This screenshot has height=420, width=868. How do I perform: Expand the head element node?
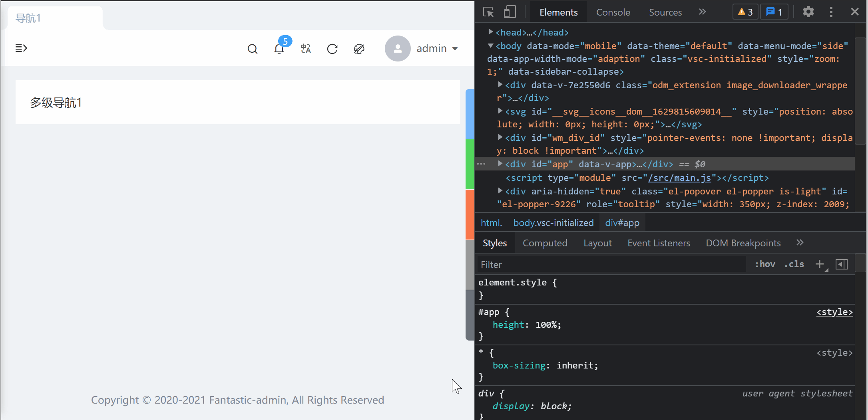click(x=490, y=32)
